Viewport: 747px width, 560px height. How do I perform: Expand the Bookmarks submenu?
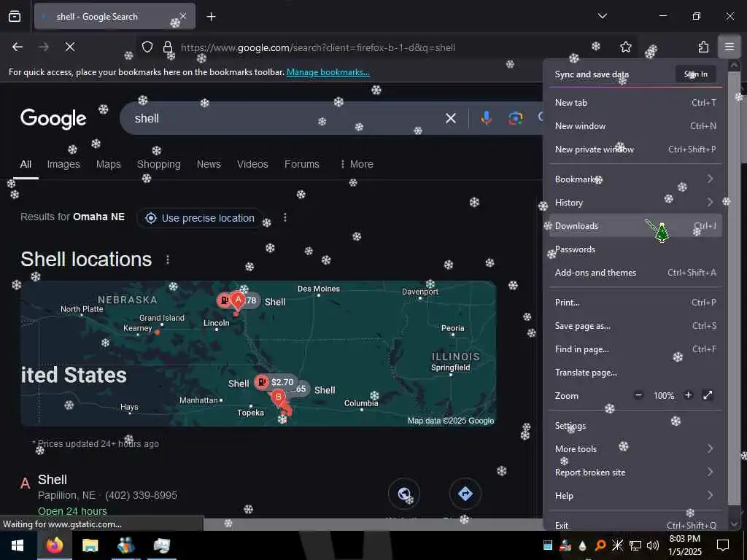pos(635,179)
